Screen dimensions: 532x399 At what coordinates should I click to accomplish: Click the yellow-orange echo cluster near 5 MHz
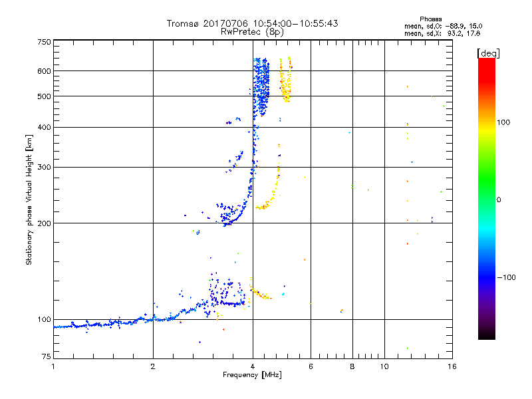(x=286, y=80)
